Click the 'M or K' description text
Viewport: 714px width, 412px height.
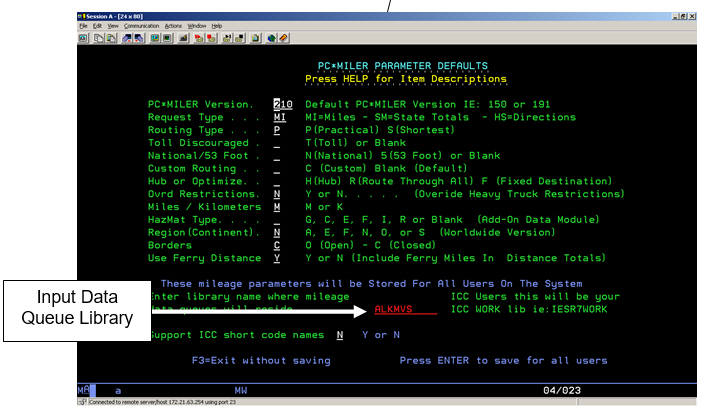(324, 207)
